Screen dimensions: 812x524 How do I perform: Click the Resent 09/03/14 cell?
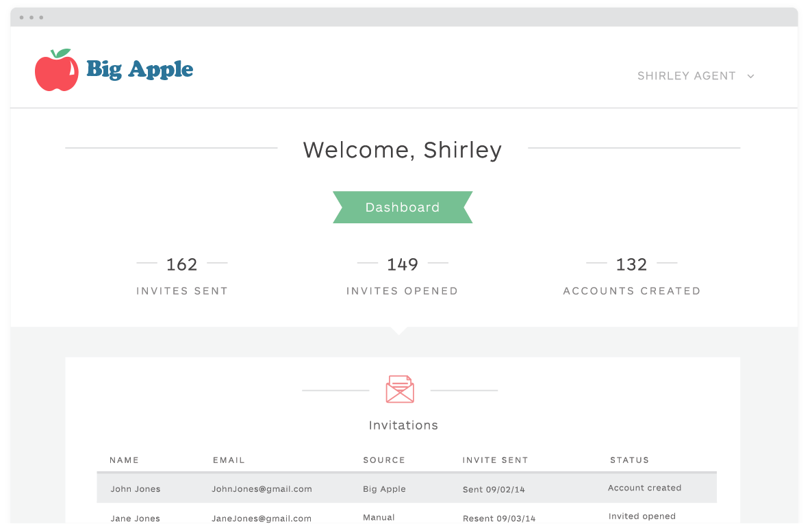click(x=499, y=519)
